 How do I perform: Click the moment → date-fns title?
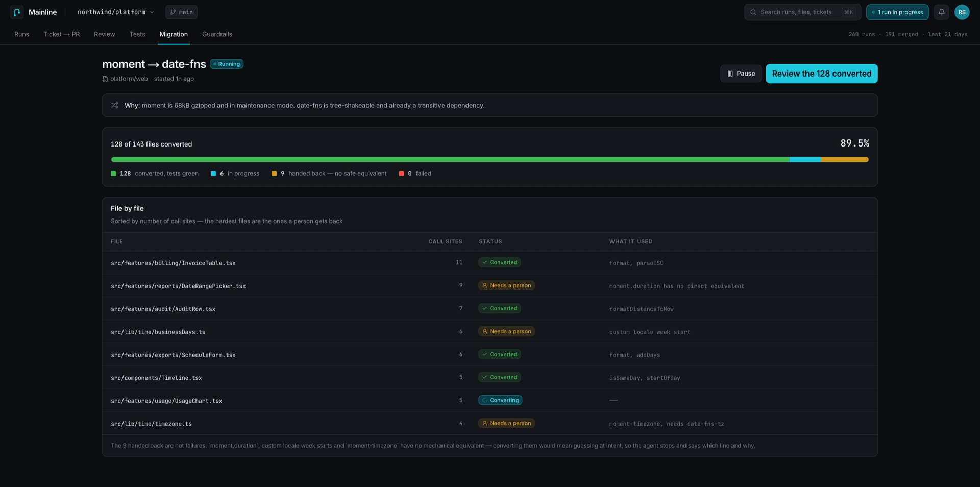point(154,64)
